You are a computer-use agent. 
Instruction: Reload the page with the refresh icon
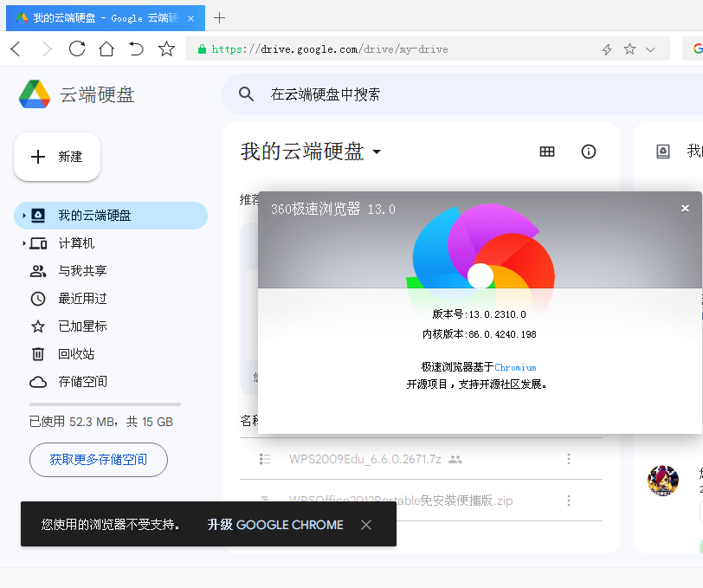click(x=77, y=48)
